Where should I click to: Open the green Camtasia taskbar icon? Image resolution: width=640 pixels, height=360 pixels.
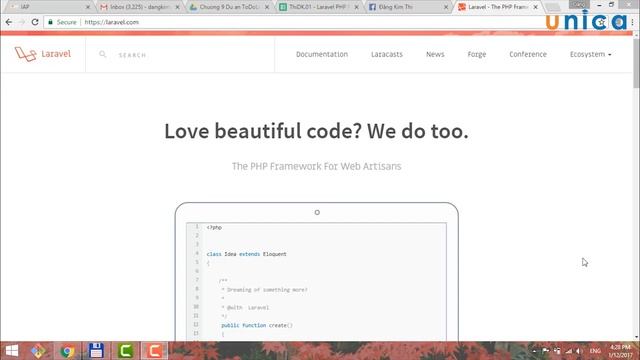pyautogui.click(x=125, y=351)
